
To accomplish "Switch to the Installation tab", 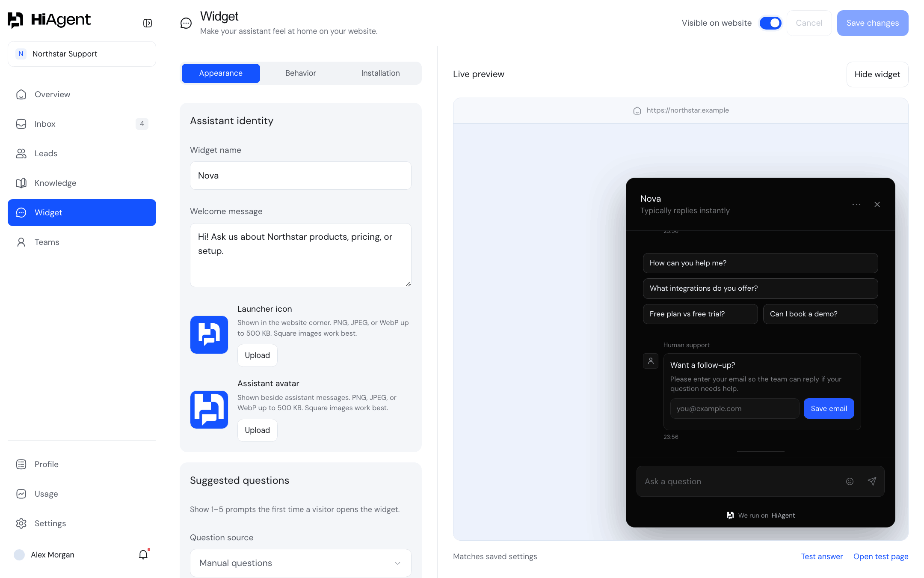I will tap(380, 73).
